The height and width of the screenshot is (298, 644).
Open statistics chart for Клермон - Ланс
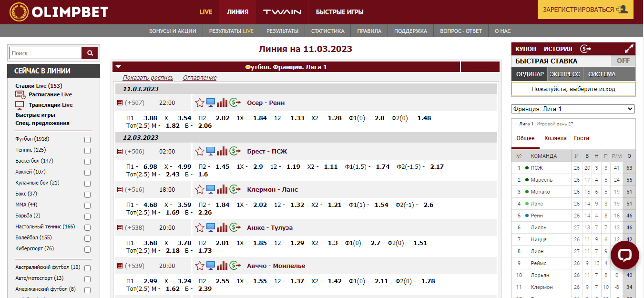coord(222,189)
